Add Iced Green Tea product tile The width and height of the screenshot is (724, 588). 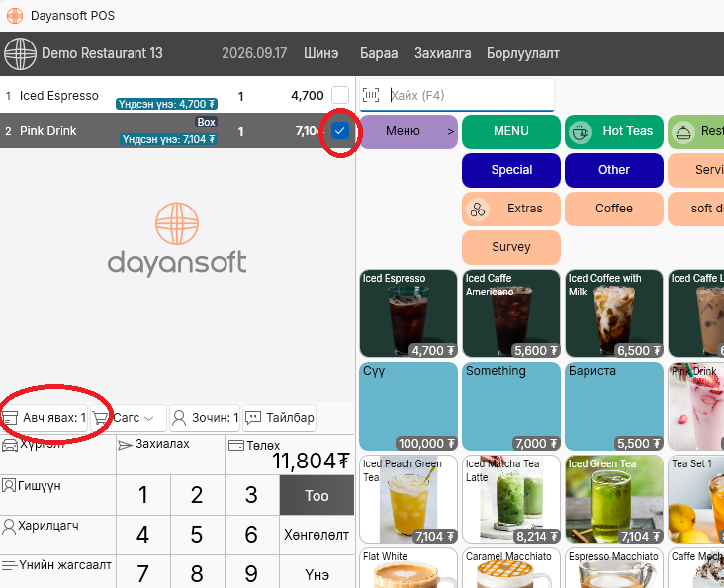pyautogui.click(x=614, y=499)
